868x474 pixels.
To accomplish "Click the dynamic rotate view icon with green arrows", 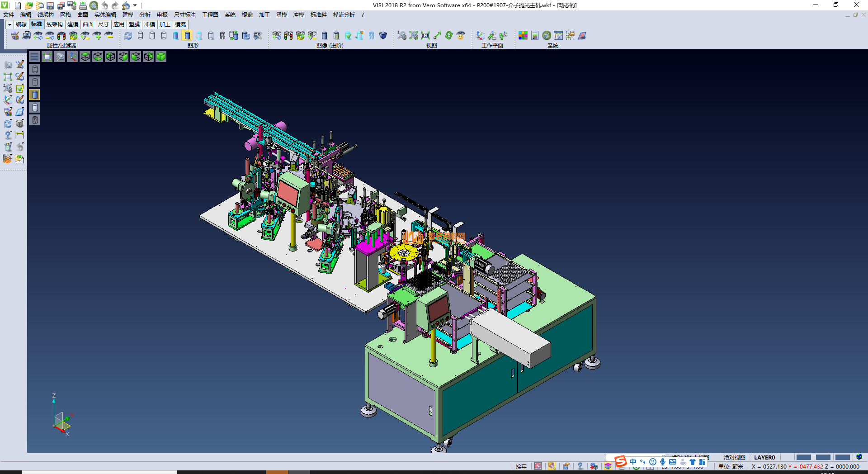I will (x=449, y=35).
